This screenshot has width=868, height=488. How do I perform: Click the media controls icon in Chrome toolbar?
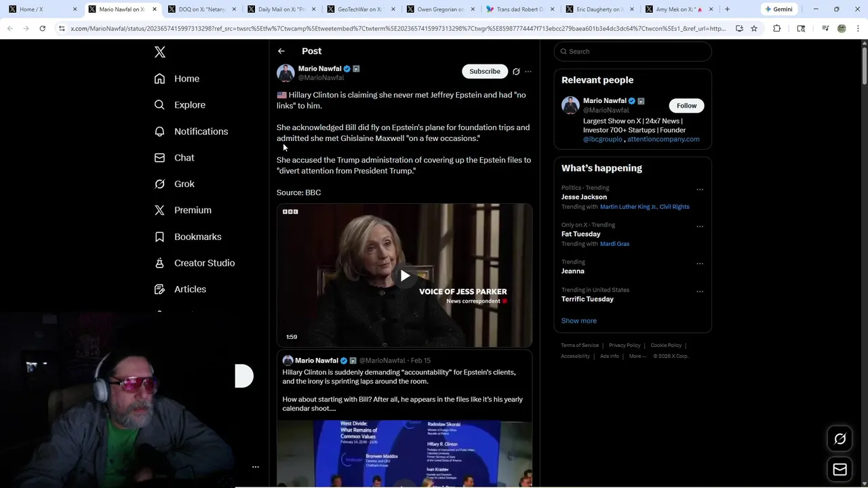[x=825, y=28]
